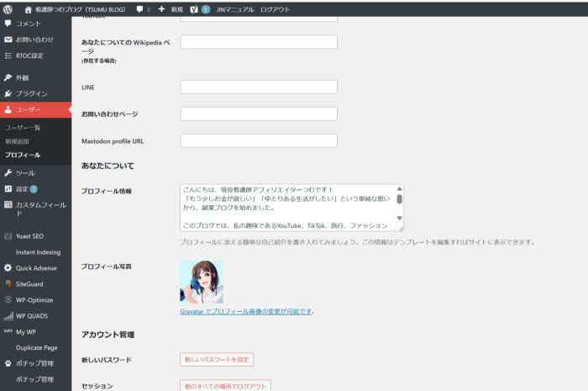The width and height of the screenshot is (588, 391).
Task: Click 新しいパスワード label
Action: click(106, 360)
